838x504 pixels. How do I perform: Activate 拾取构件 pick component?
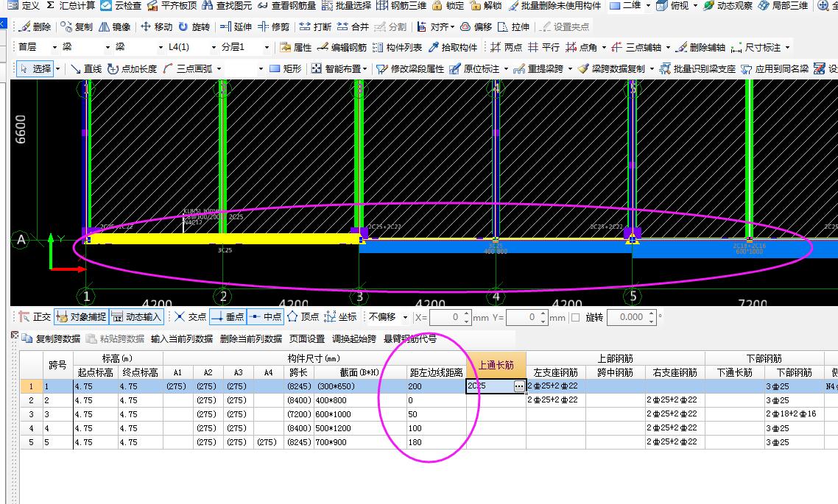(453, 48)
